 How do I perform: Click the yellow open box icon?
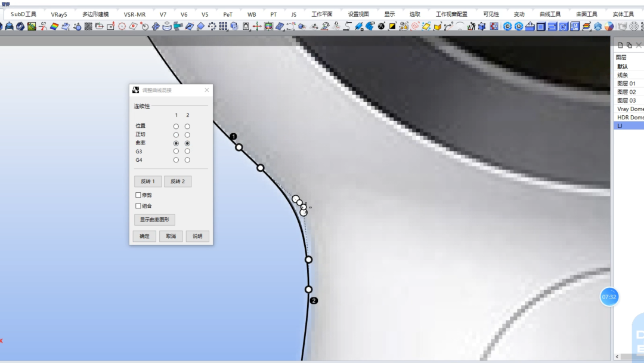(x=438, y=27)
